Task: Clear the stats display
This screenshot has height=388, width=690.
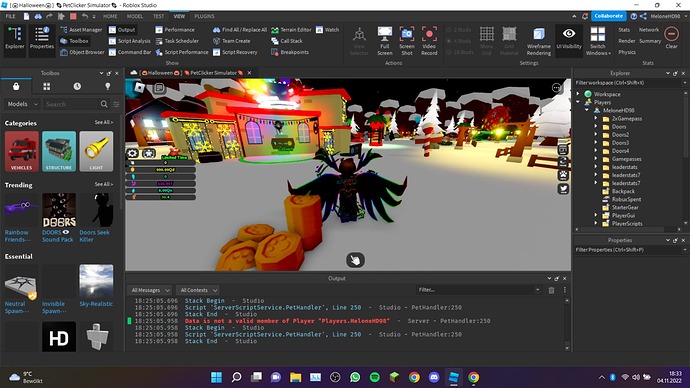Action: 672,37
